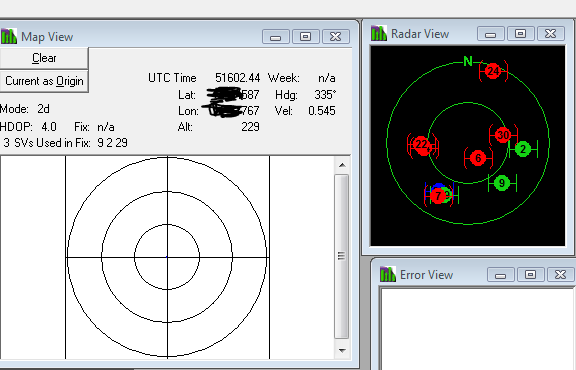Minimize the Radar View window
Image resolution: width=576 pixels, height=370 pixels.
(x=491, y=34)
